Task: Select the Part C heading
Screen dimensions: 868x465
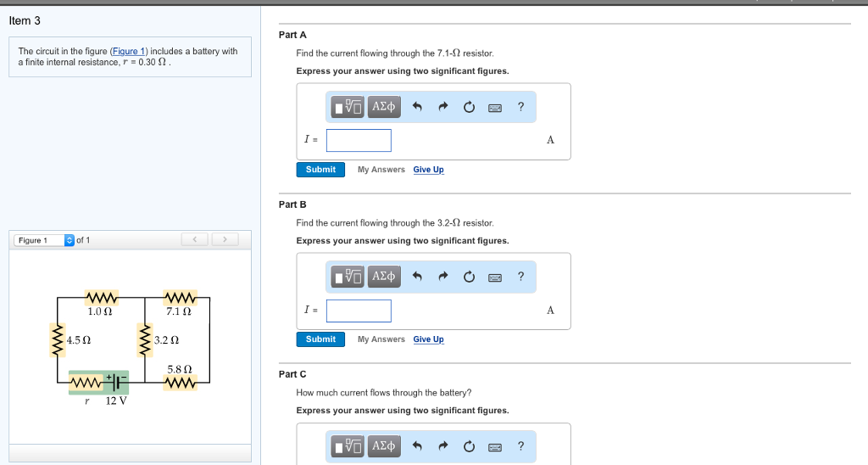Action: (x=292, y=374)
